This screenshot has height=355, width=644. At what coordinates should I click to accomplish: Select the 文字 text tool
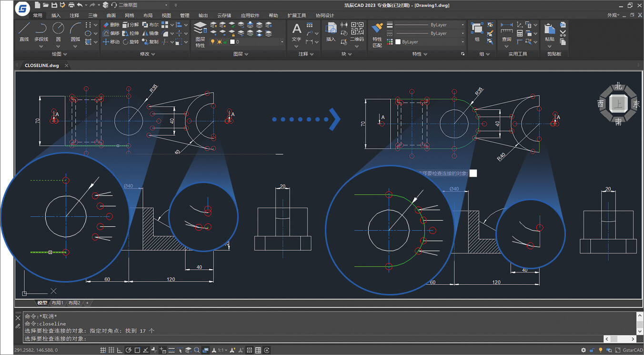pyautogui.click(x=296, y=30)
